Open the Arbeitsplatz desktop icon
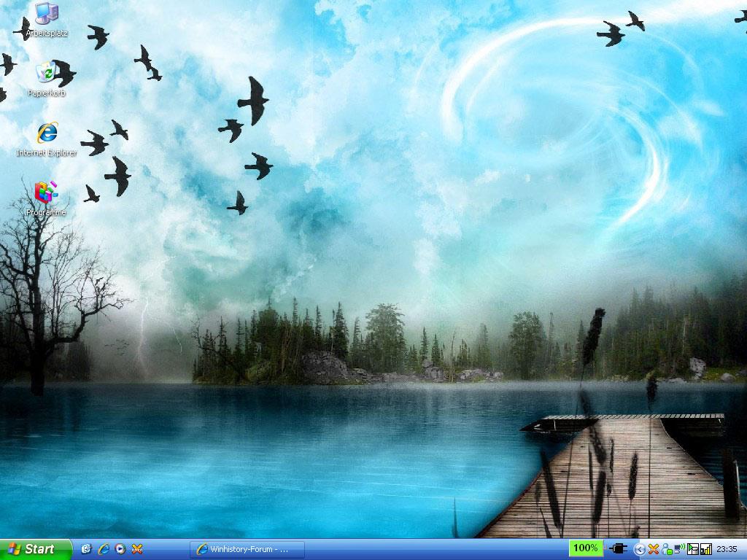The width and height of the screenshot is (747, 560). pyautogui.click(x=47, y=13)
